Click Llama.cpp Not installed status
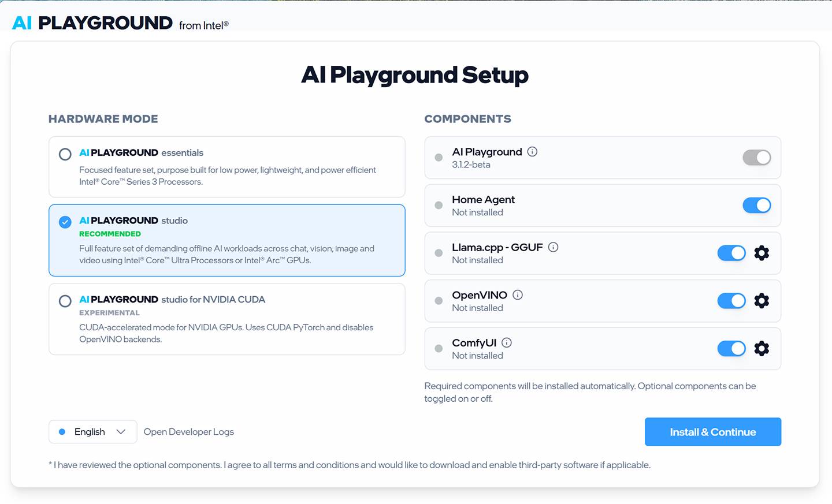The image size is (832, 504). click(x=477, y=260)
